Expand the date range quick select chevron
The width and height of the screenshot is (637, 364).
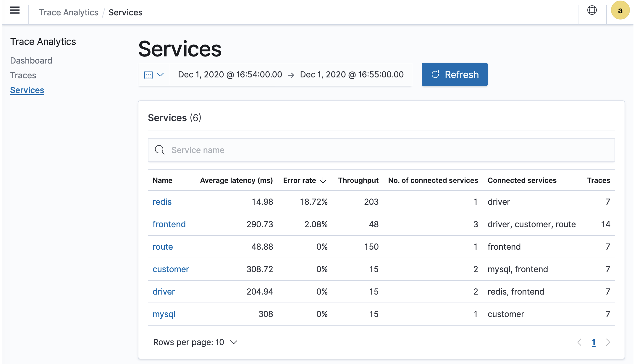tap(161, 75)
